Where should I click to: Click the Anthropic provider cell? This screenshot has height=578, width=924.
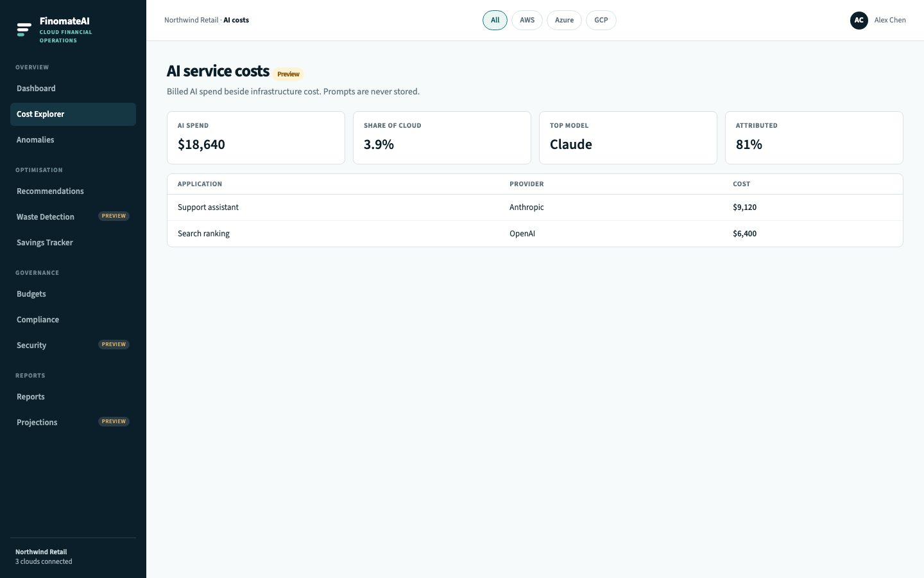[x=526, y=207]
